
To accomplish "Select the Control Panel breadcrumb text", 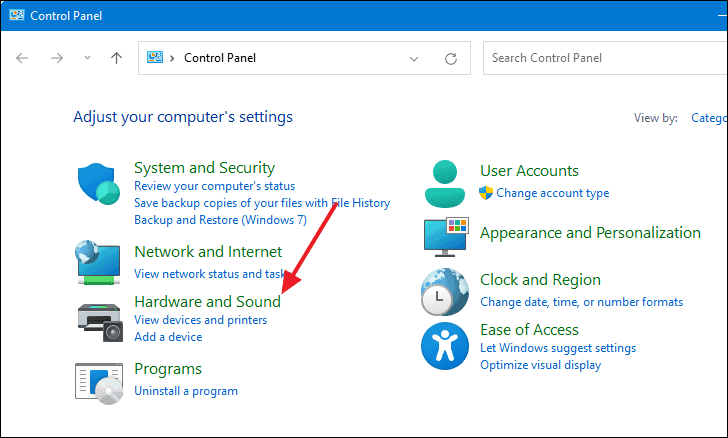I will pyautogui.click(x=220, y=58).
